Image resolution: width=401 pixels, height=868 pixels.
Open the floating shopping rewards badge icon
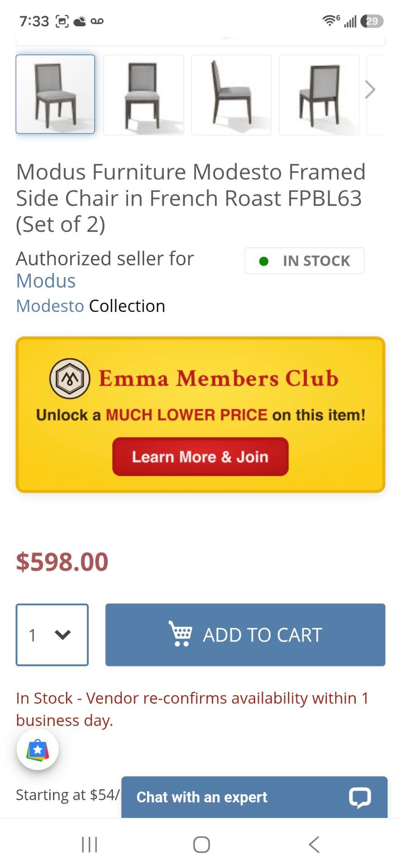coord(38,749)
